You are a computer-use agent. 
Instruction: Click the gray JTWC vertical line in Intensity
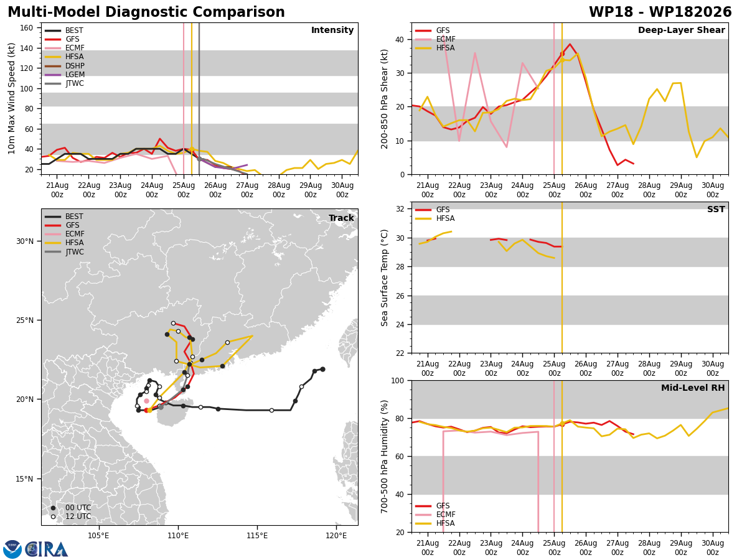[x=199, y=98]
